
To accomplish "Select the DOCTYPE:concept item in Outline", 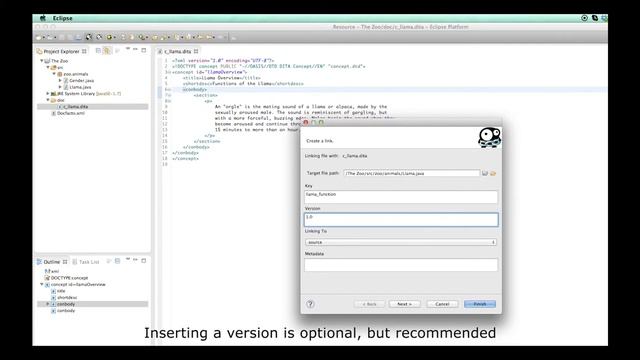I will pyautogui.click(x=69, y=278).
